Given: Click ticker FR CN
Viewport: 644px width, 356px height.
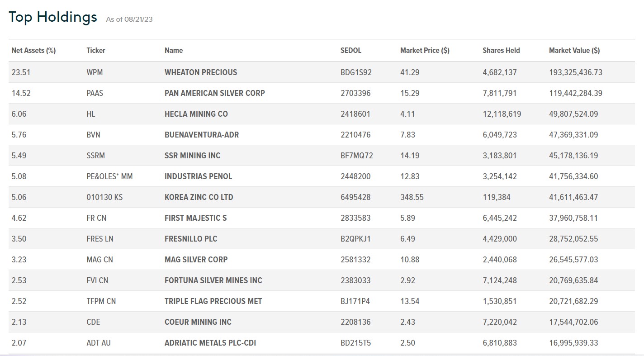Looking at the screenshot, I should tap(96, 218).
